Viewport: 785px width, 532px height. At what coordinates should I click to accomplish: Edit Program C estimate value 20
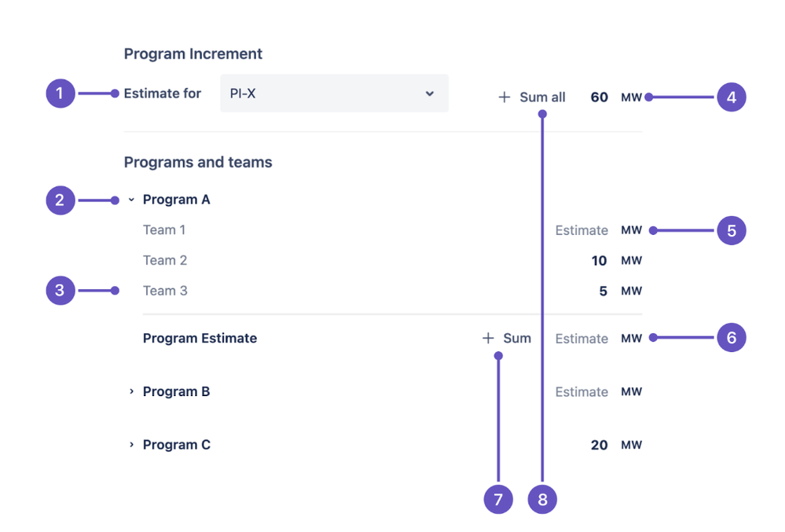click(600, 445)
